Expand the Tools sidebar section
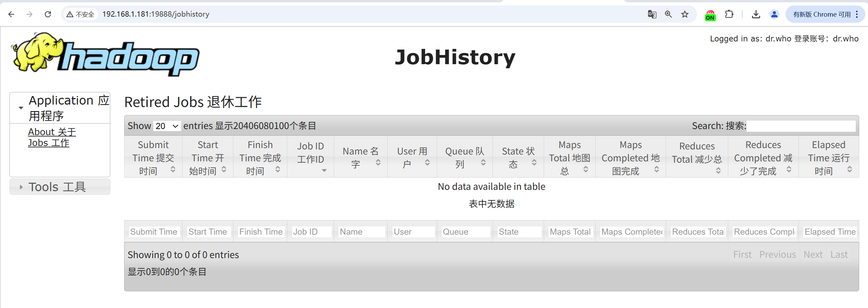 coord(60,187)
